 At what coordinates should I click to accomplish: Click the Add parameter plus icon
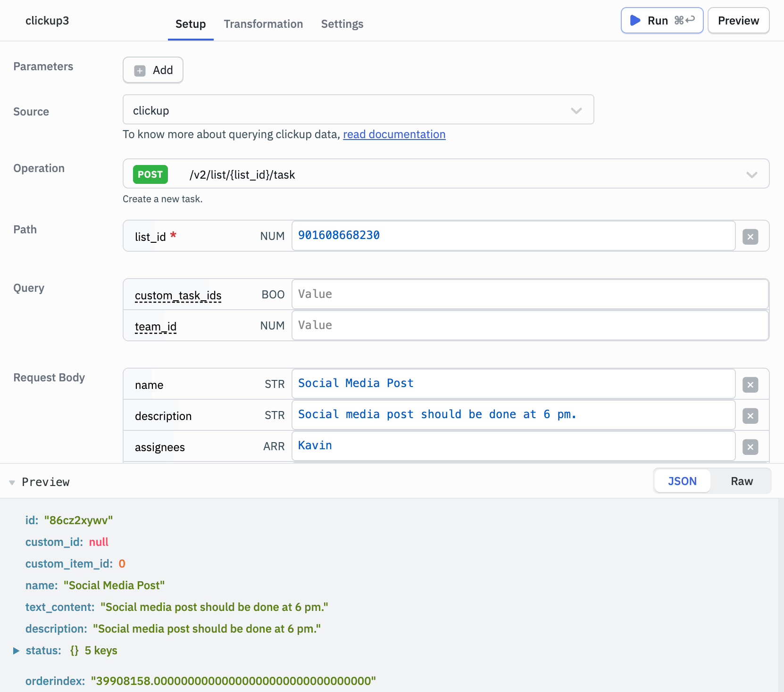[139, 70]
